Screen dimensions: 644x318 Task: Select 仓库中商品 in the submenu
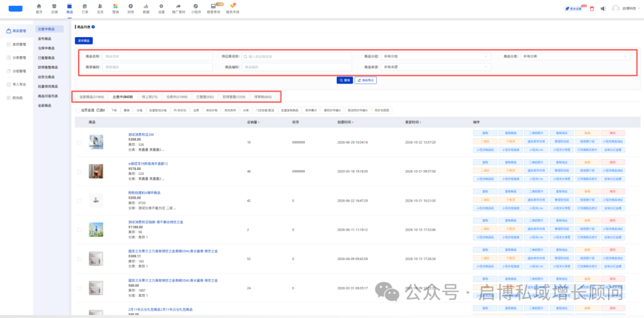point(45,48)
